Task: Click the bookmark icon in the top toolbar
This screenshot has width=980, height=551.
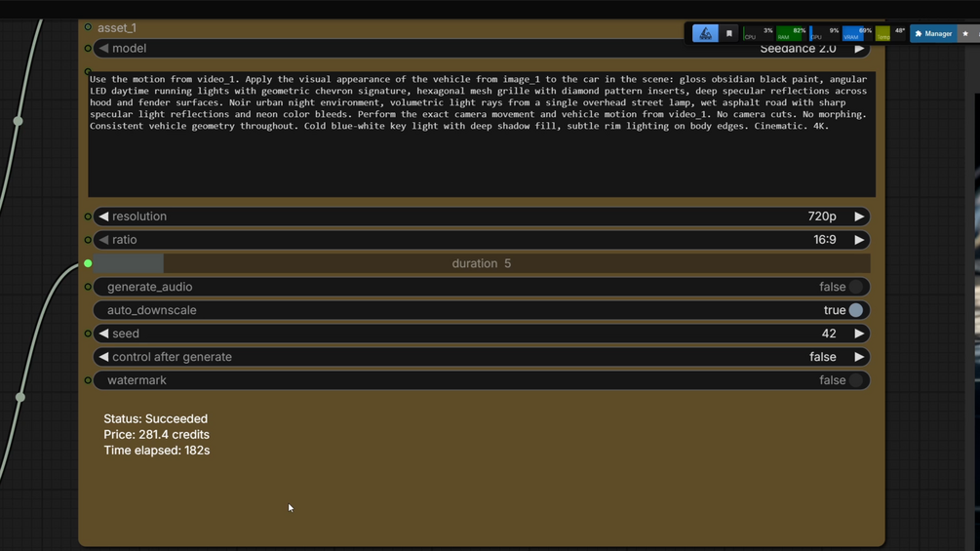Action: pos(728,34)
